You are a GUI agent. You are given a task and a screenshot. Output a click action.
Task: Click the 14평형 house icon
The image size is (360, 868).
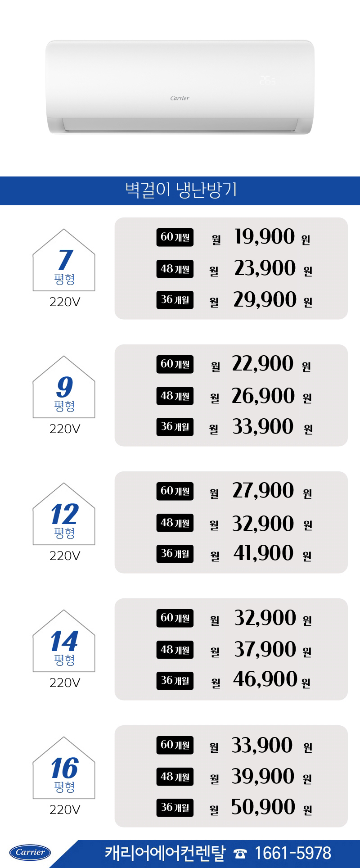click(x=64, y=641)
